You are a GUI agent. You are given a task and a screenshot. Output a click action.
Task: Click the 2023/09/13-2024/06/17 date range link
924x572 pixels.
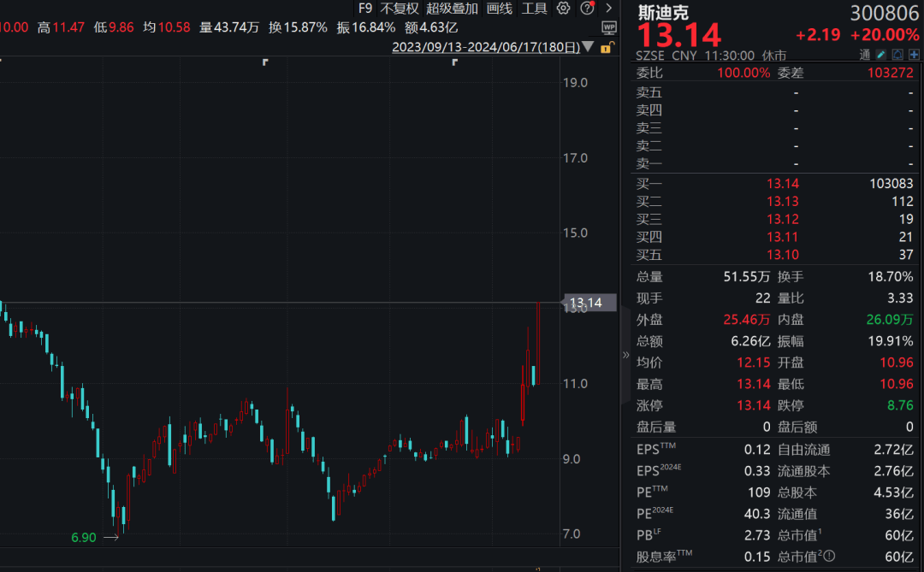[x=485, y=48]
